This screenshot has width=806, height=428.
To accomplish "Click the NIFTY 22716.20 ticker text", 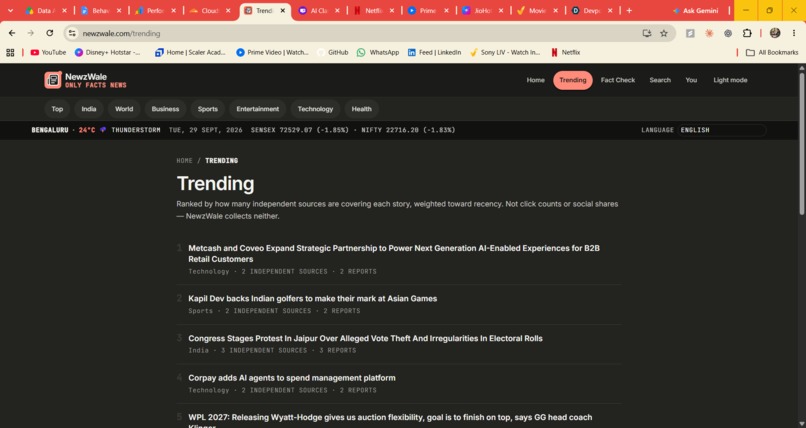I will 408,130.
